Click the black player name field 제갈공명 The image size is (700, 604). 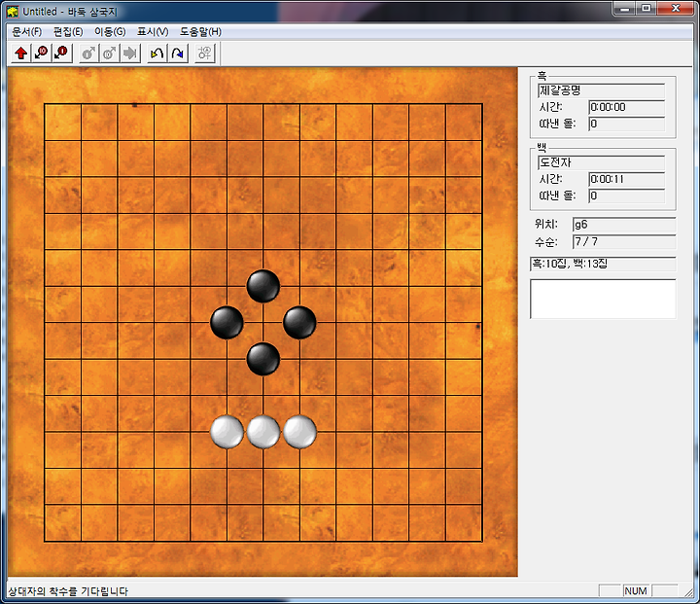pos(602,90)
